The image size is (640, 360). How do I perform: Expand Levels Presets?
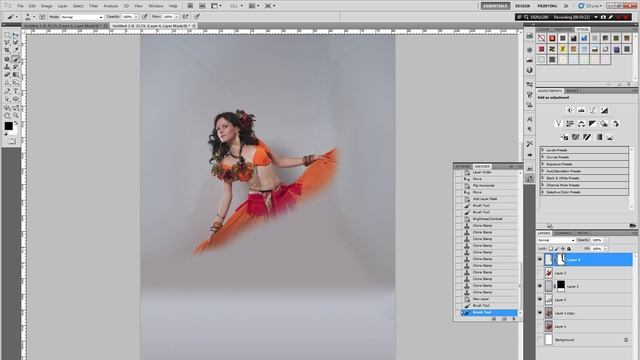click(542, 150)
